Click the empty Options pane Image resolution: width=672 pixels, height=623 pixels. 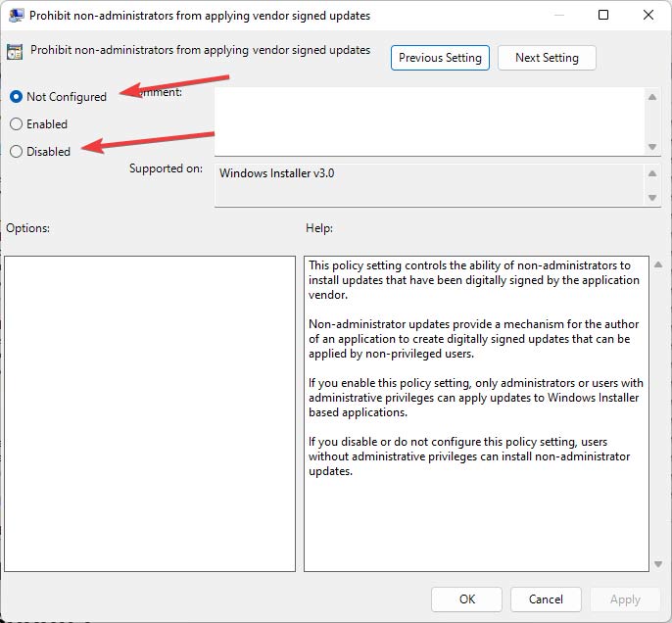(x=150, y=413)
